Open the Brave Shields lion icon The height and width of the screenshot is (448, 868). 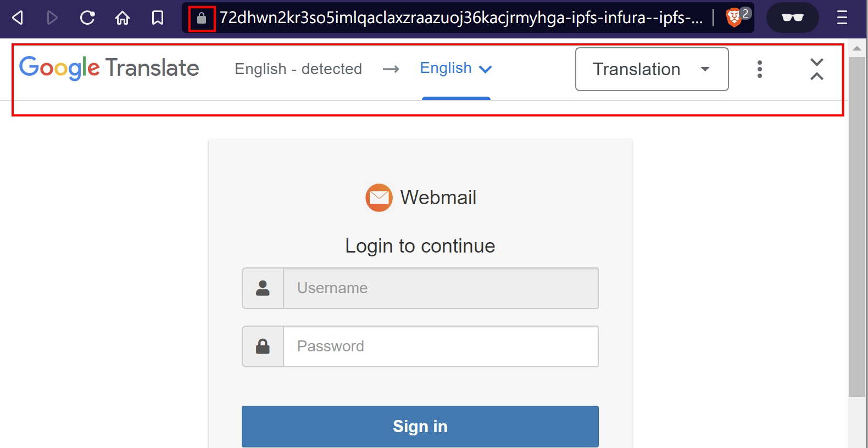tap(734, 18)
